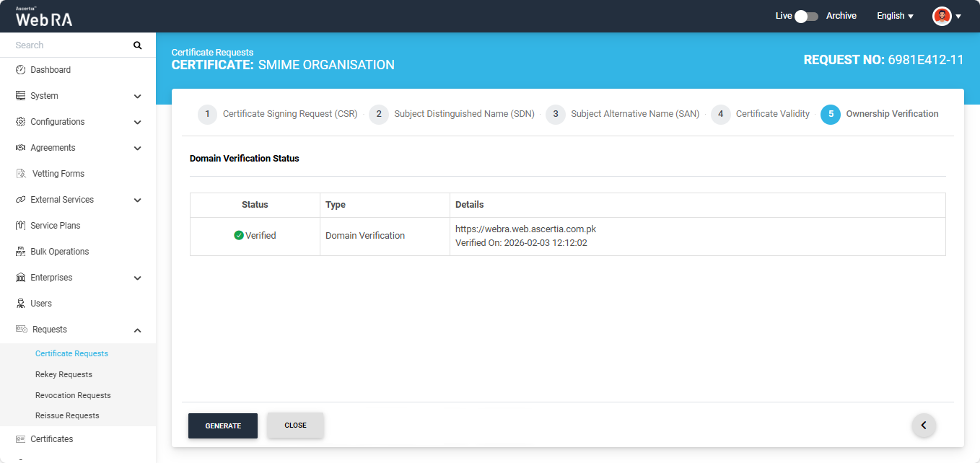The width and height of the screenshot is (980, 463).
Task: Open the Users section icon
Action: 21,304
